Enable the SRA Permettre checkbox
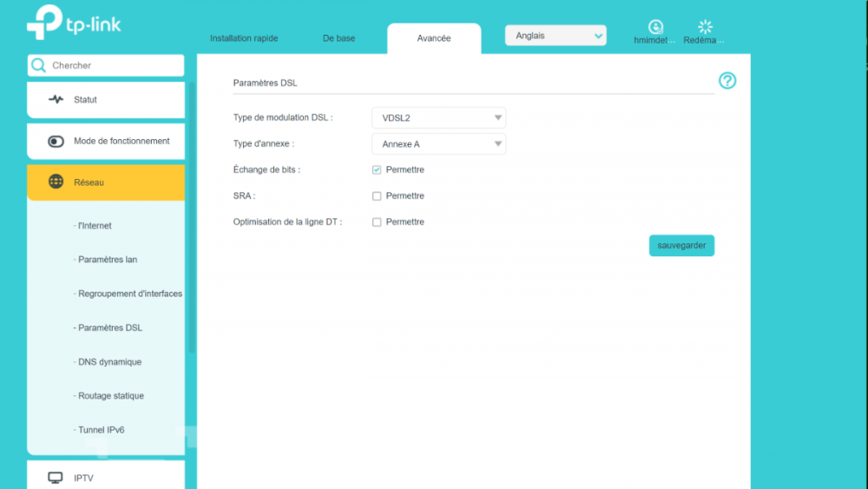 (x=377, y=196)
